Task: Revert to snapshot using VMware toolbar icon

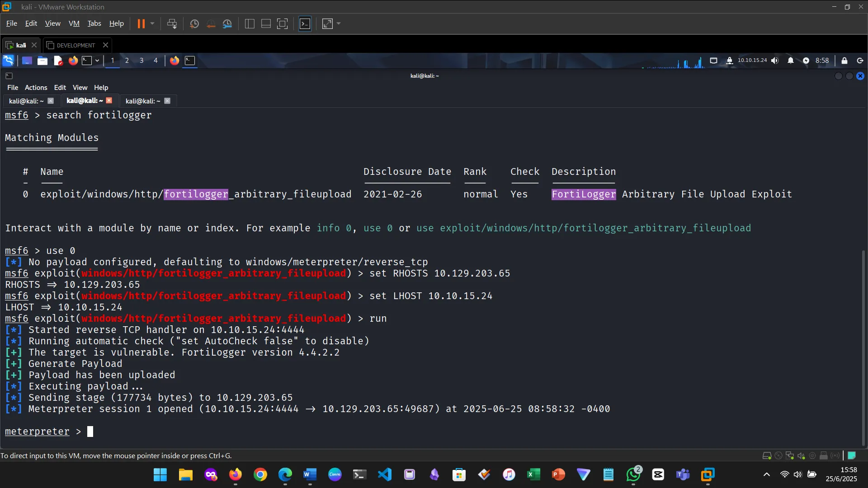Action: click(211, 23)
